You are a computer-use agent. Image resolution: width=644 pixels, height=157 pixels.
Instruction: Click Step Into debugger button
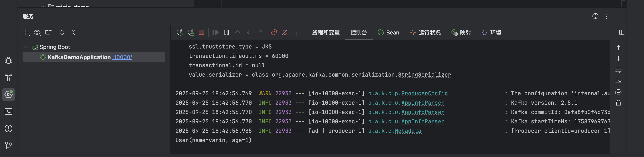(249, 33)
